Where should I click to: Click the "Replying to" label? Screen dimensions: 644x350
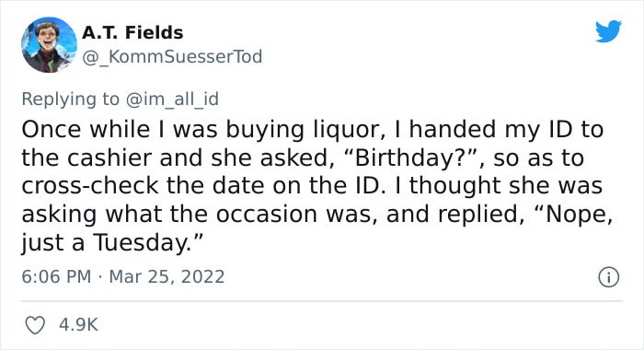click(x=70, y=99)
